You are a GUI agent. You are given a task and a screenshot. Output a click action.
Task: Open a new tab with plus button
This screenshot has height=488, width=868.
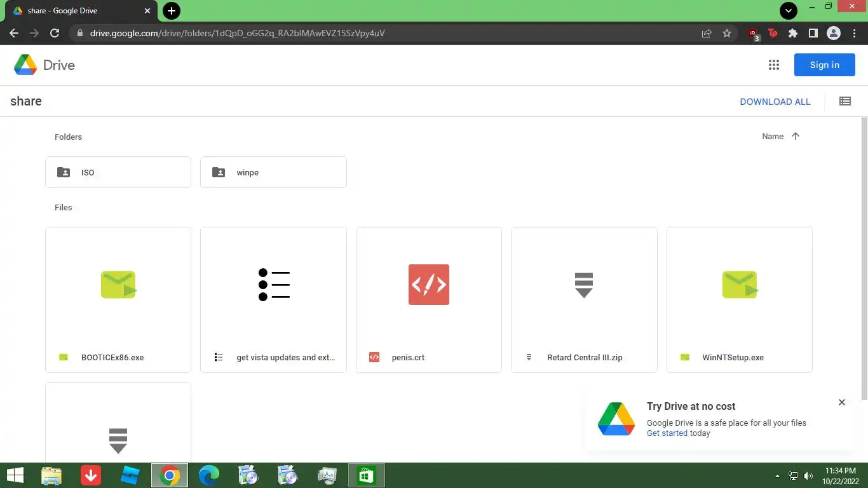[x=171, y=11]
